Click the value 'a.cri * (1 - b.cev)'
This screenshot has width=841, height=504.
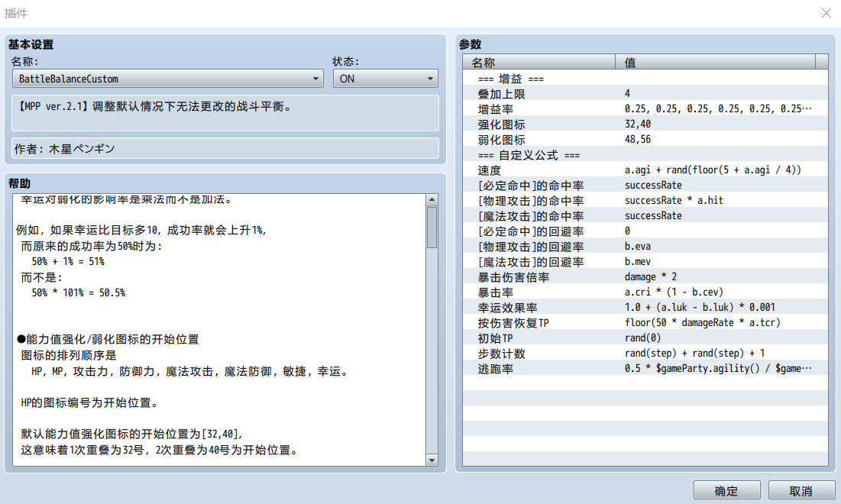[674, 292]
